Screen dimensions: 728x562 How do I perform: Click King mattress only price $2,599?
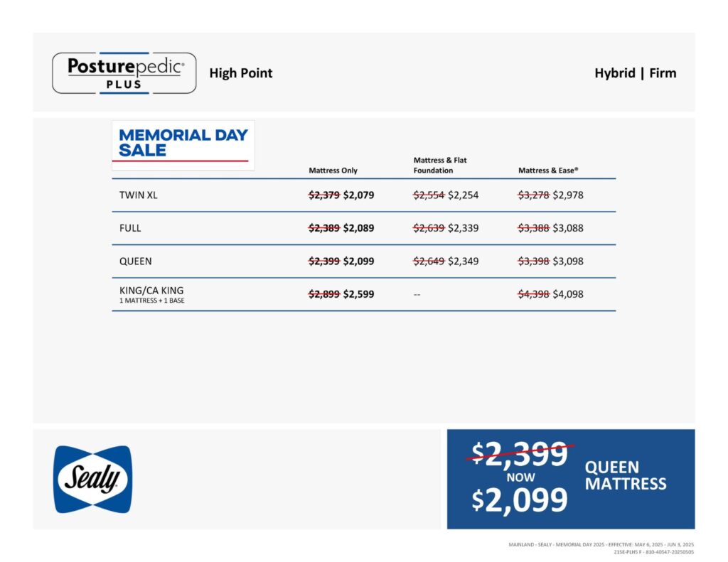[358, 294]
